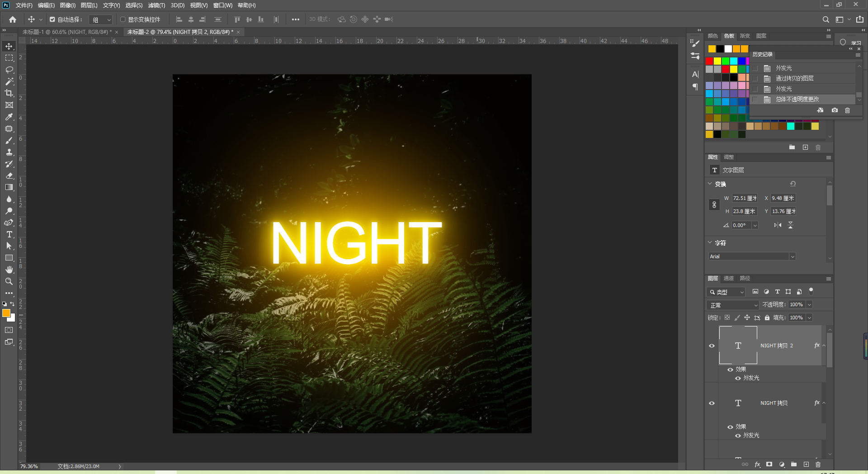Select the Rectangular Marquee tool
The image size is (868, 474).
tap(9, 58)
